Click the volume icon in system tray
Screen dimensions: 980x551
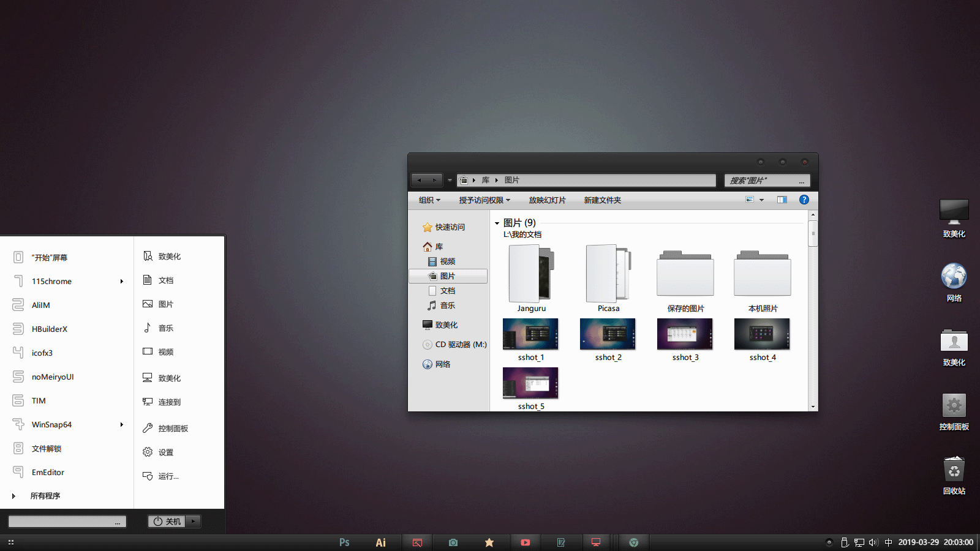pyautogui.click(x=873, y=542)
